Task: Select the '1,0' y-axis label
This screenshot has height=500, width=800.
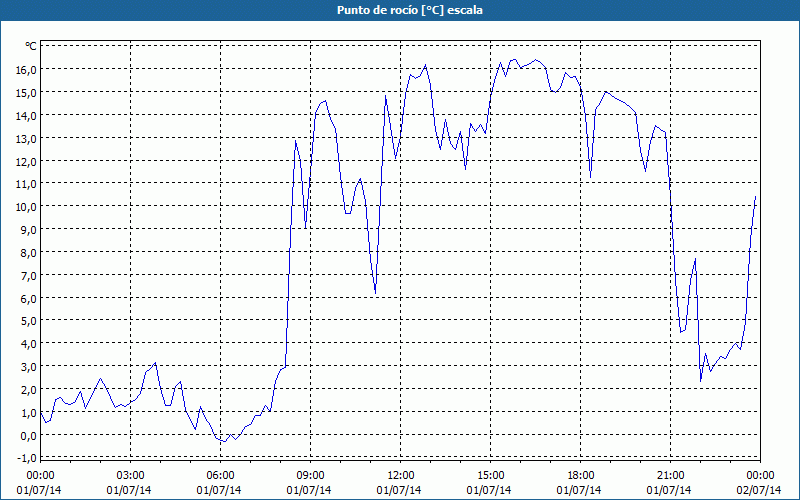Action: tap(29, 413)
